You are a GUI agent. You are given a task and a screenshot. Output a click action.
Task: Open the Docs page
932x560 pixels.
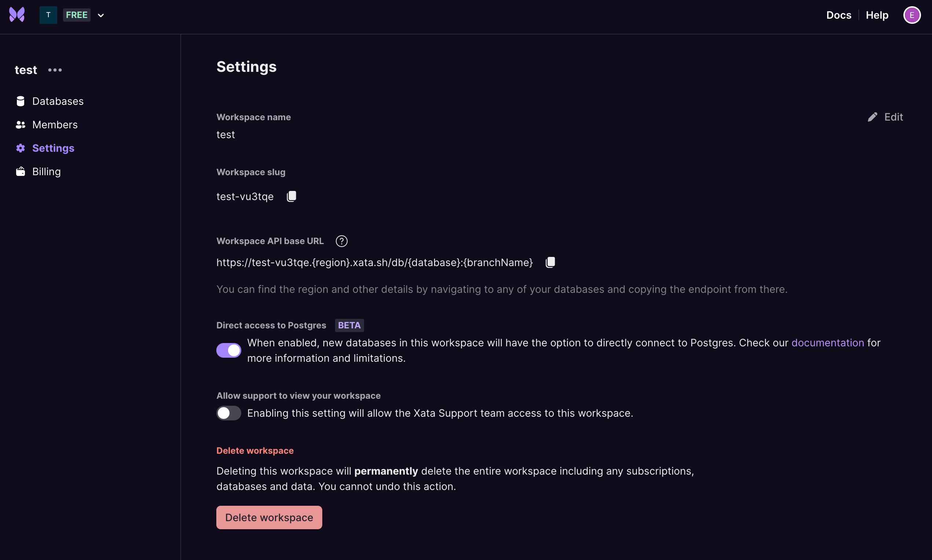click(x=839, y=15)
